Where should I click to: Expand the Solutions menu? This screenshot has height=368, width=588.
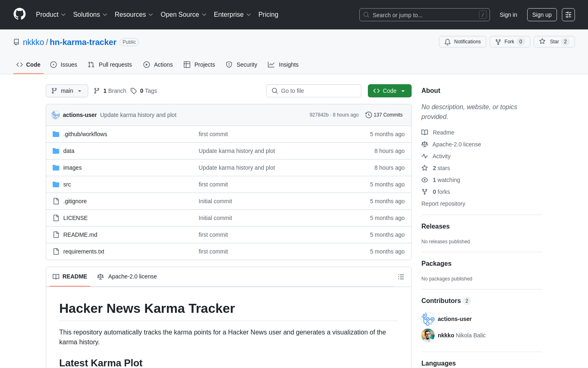pos(90,15)
